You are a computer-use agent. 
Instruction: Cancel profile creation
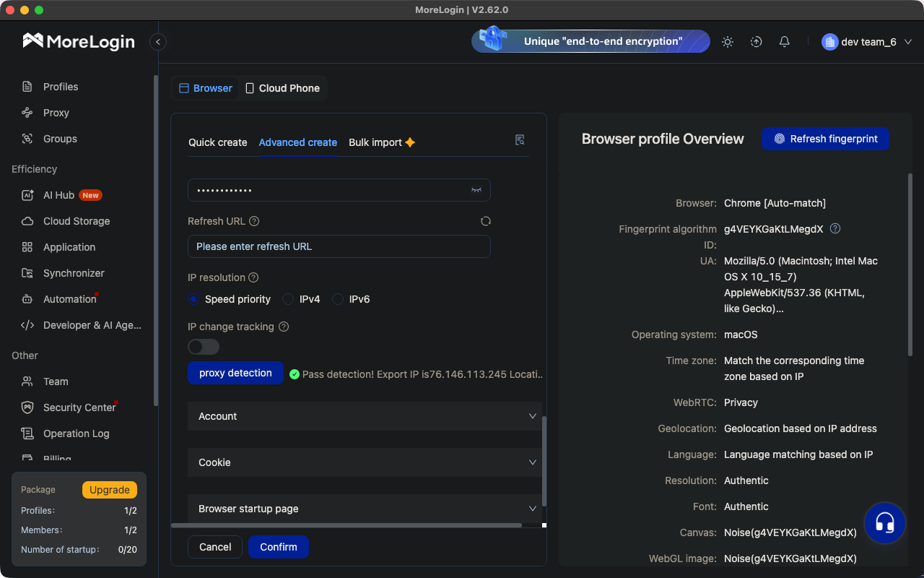tap(215, 547)
